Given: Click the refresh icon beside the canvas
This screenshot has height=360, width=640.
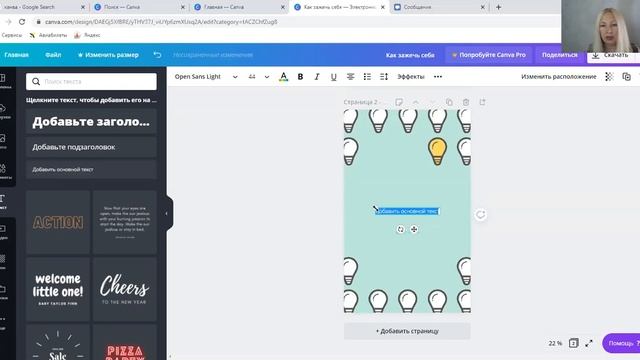Looking at the screenshot, I should [x=480, y=215].
